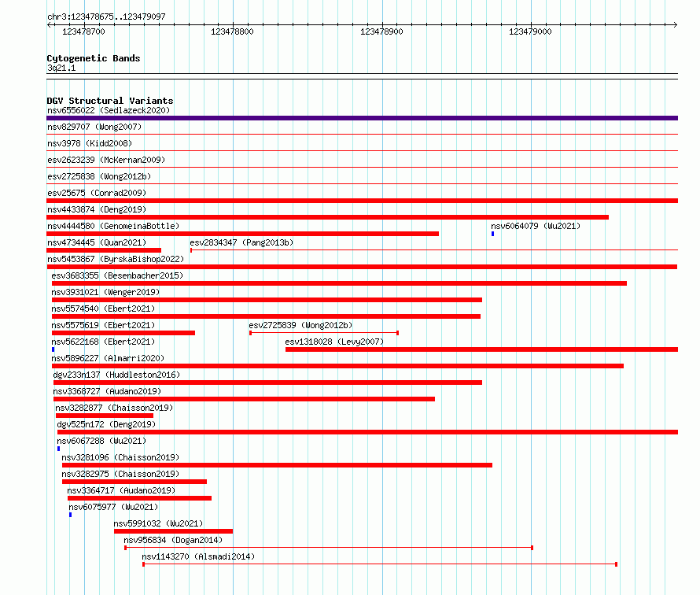Viewport: 700px width, 595px height.
Task: Open nsv5896227 (Almarri2020) label
Action: click(108, 358)
